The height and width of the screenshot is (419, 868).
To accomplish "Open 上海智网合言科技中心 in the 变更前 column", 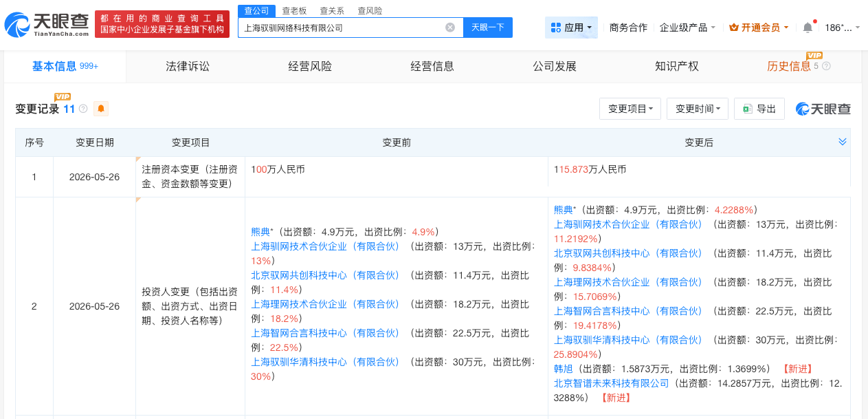I will click(325, 333).
